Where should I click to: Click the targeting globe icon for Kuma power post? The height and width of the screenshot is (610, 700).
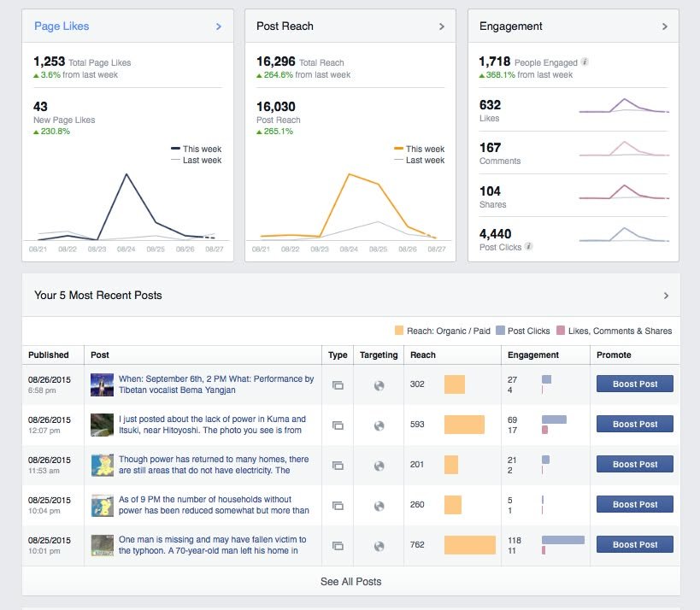pos(379,425)
